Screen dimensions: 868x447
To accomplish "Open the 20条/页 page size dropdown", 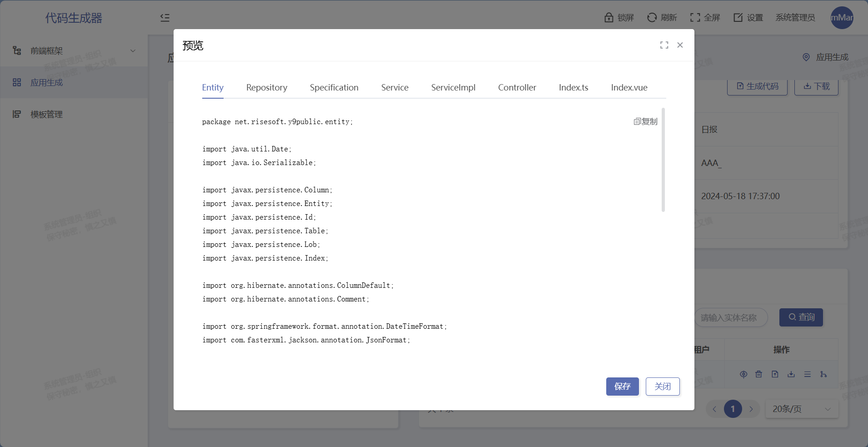I will tap(802, 409).
